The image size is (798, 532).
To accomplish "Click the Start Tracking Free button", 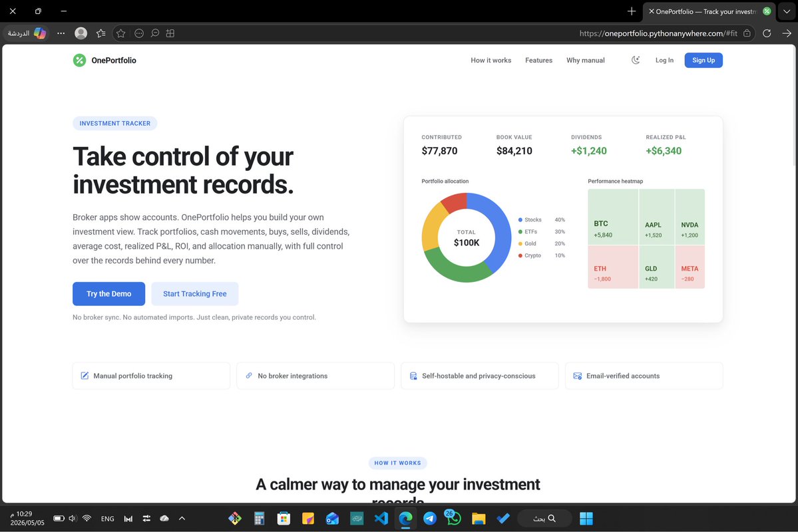I will (x=195, y=294).
